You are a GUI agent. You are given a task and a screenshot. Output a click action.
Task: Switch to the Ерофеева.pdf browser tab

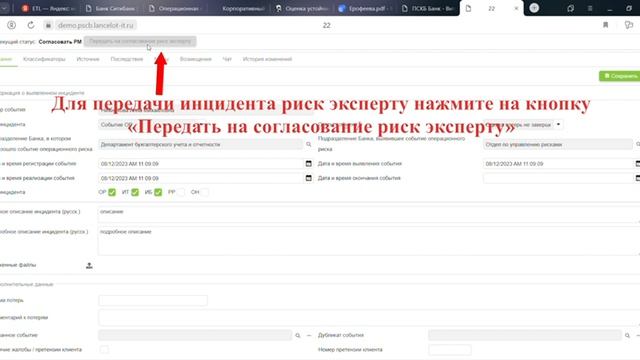(365, 8)
